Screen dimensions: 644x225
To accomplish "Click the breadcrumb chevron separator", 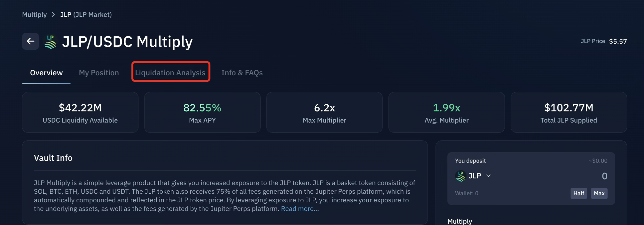I will [53, 15].
